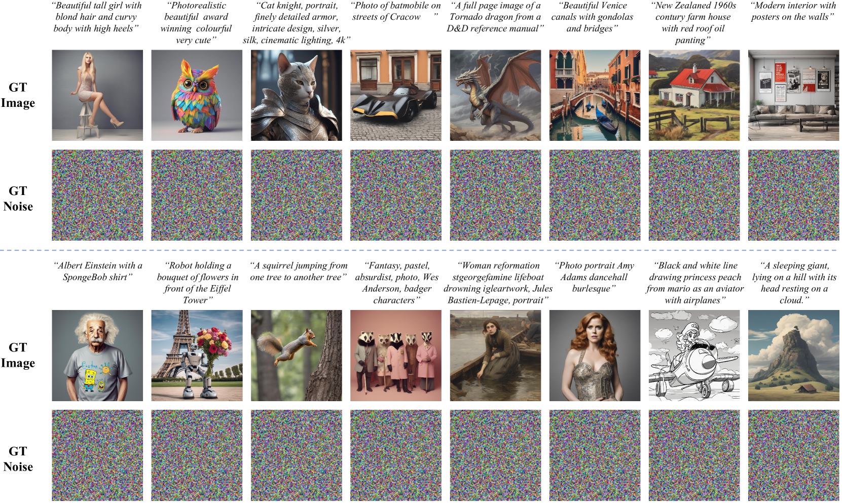Select the princess peach aviator line drawing
The height and width of the screenshot is (504, 842).
pyautogui.click(x=694, y=356)
